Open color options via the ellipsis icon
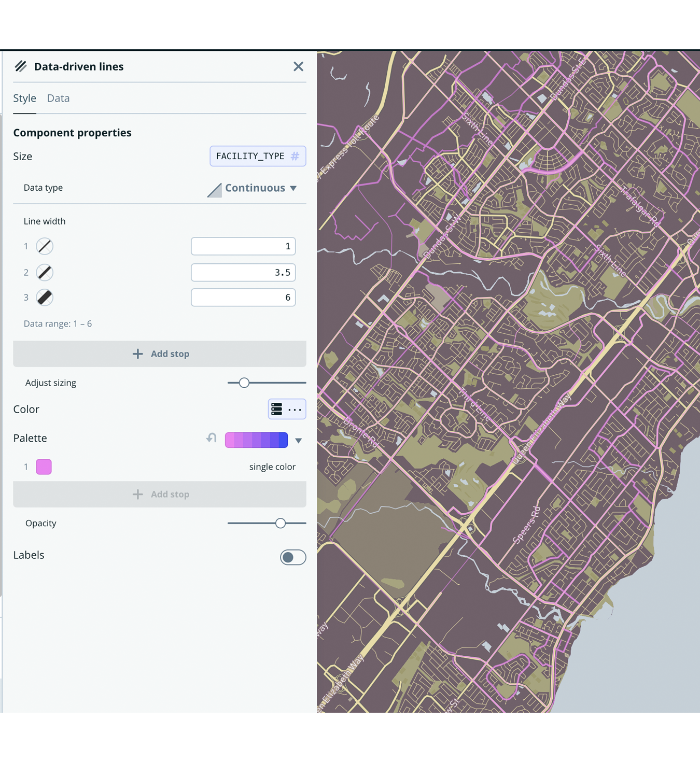The width and height of the screenshot is (700, 762). click(x=293, y=409)
